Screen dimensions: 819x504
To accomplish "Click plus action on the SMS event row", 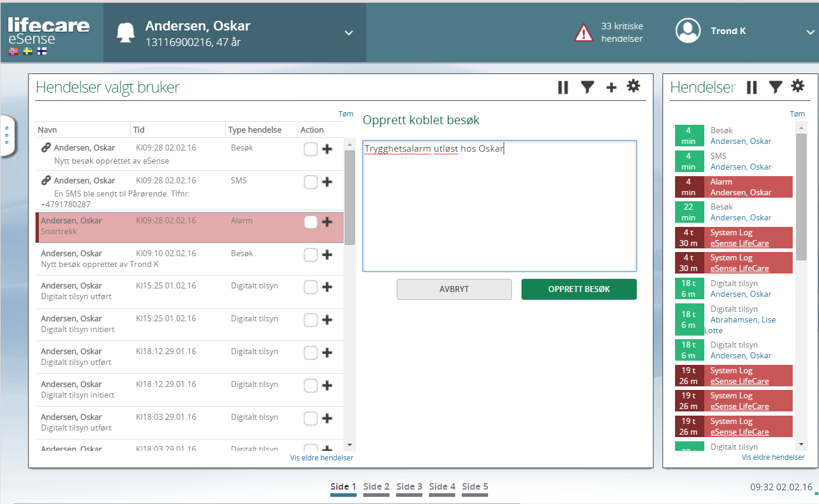I will tap(327, 182).
